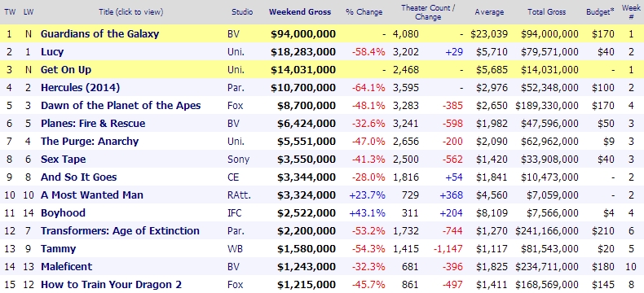Click Transformers: Age of Extinction title
Viewport: 644px width, 293px height.
[120, 230]
